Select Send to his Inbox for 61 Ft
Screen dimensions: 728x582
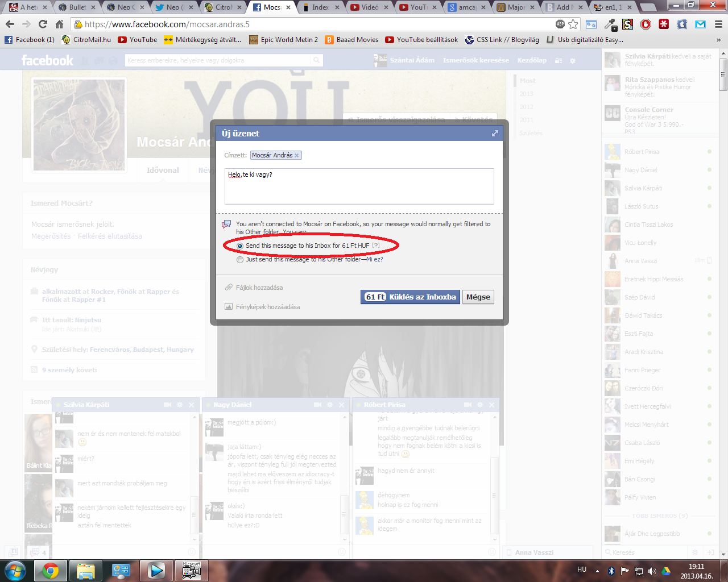click(240, 246)
